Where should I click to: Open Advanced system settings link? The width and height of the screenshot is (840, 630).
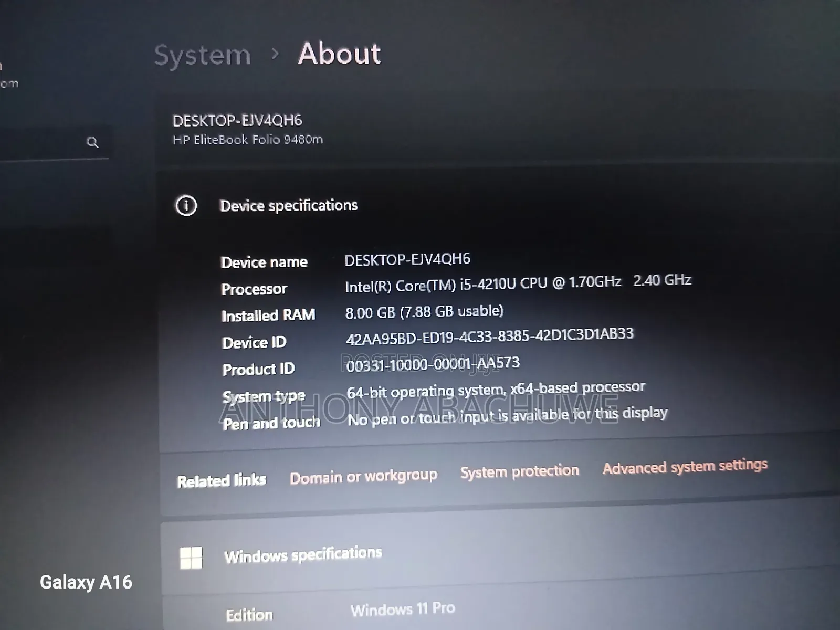click(685, 466)
